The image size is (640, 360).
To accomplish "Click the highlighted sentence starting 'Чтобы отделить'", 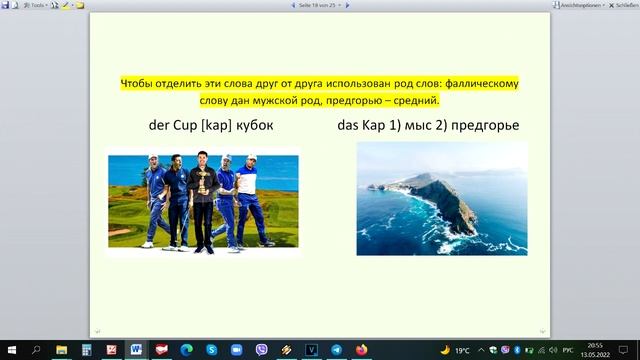I will click(320, 92).
